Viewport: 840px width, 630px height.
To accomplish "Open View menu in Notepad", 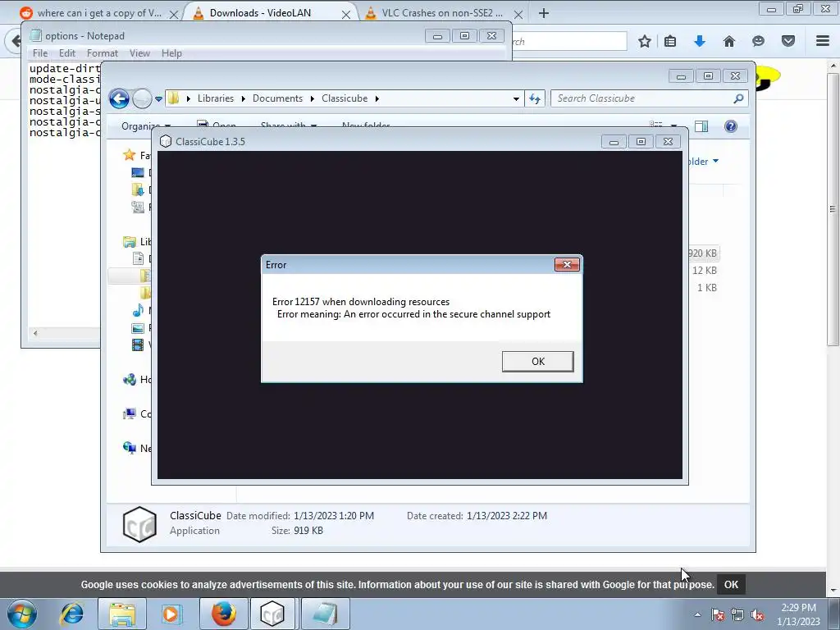I will [139, 53].
